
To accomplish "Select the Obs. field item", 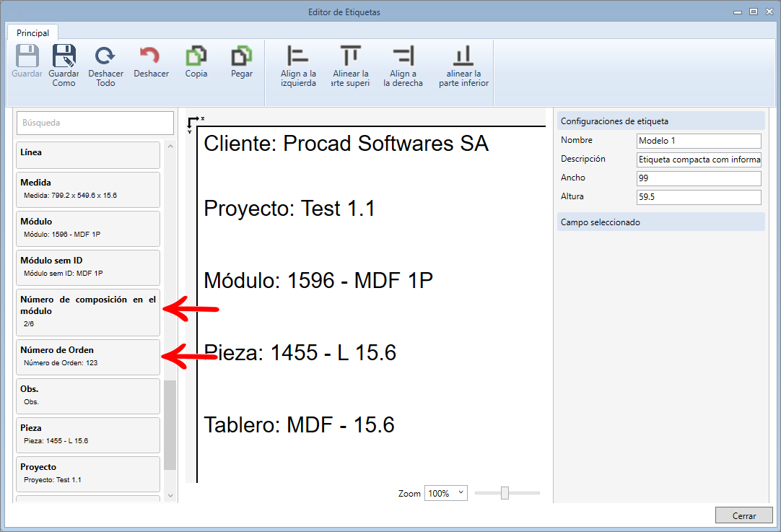I will tap(88, 396).
